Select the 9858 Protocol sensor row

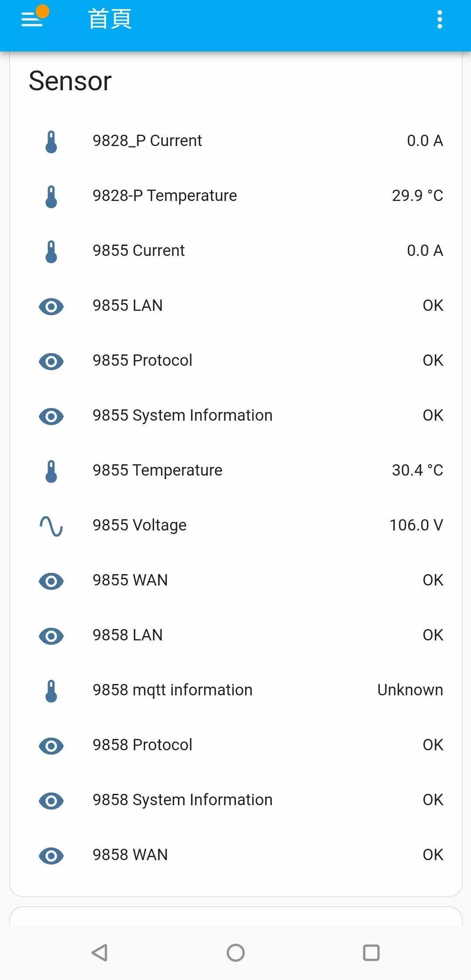point(142,745)
